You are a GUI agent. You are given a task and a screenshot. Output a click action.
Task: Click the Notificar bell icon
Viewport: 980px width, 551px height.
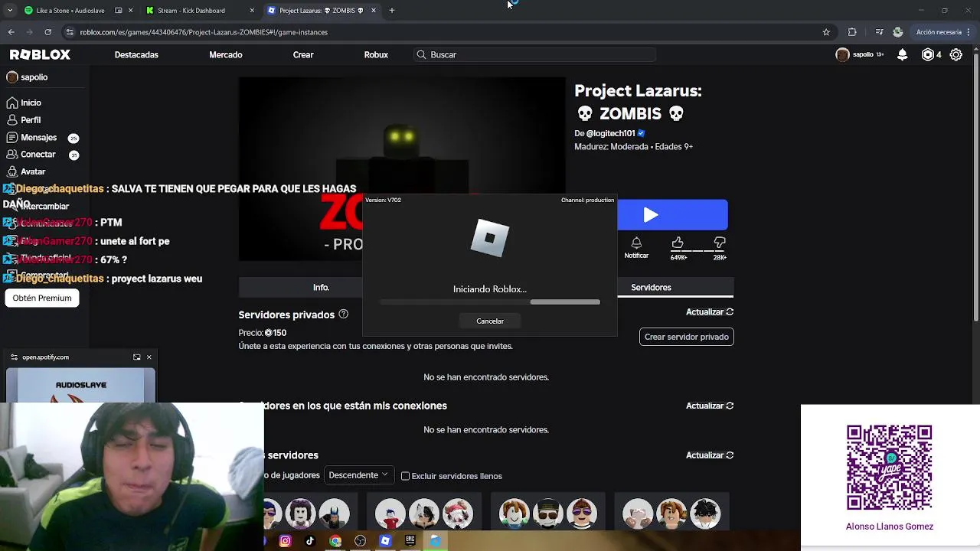636,243
